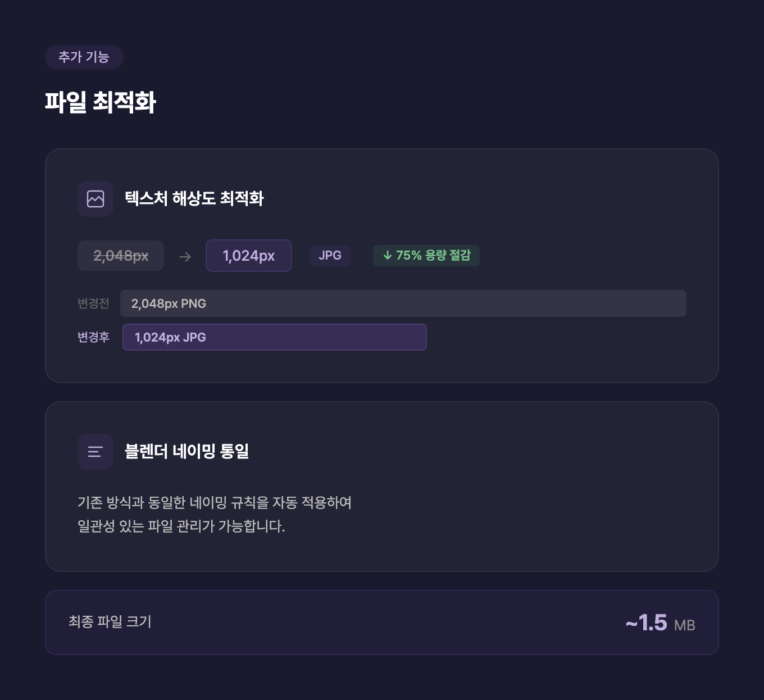The width and height of the screenshot is (764, 700).
Task: Click the 변경후 label
Action: [93, 337]
